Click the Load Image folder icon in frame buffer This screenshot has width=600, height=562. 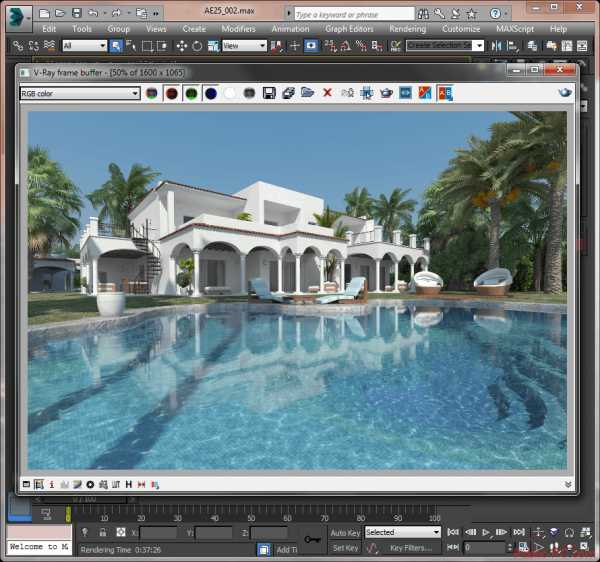pyautogui.click(x=308, y=93)
